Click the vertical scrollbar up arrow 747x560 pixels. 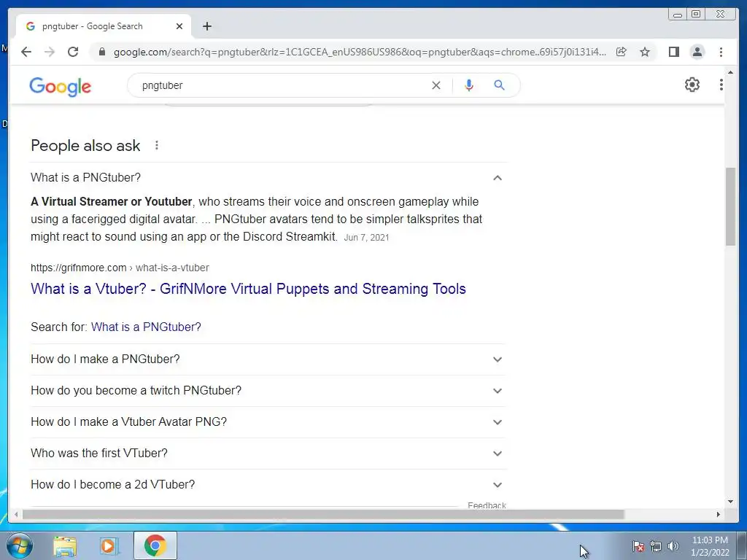(730, 73)
